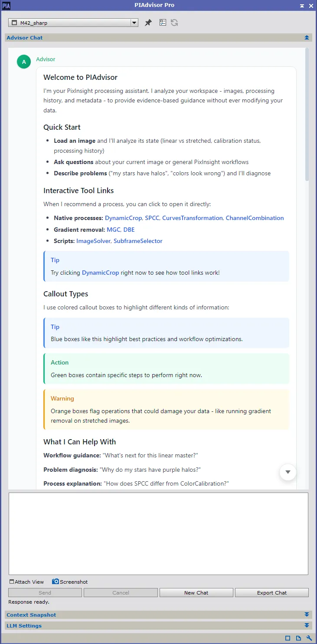Click the green Advisor avatar icon
The image size is (317, 644).
click(x=24, y=62)
